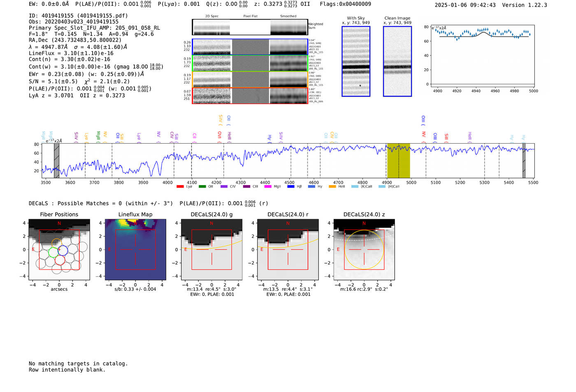Select the CIII legend swatch

[246, 186]
